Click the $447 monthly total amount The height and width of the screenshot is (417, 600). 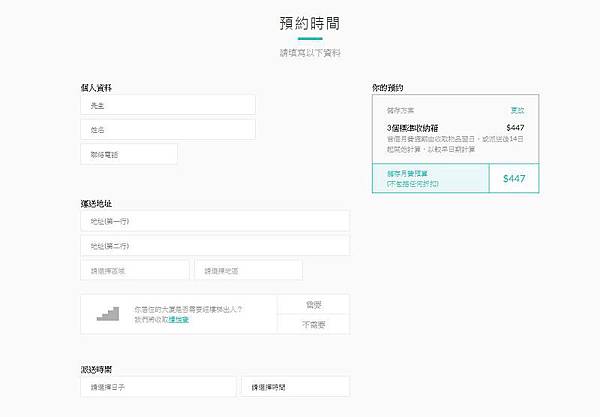pos(514,178)
